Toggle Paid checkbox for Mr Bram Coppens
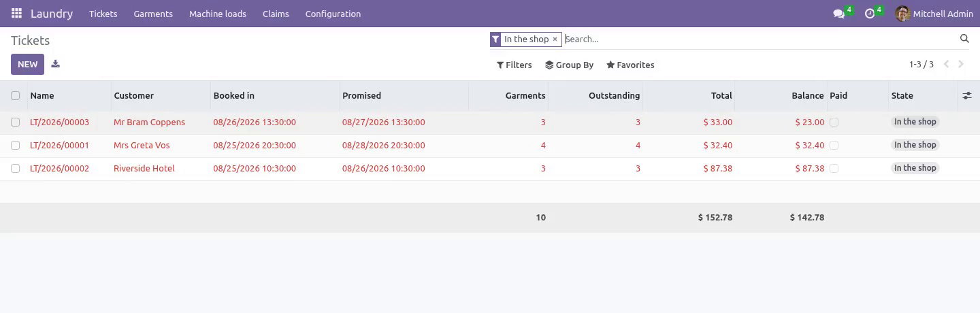The width and height of the screenshot is (980, 313). (834, 122)
